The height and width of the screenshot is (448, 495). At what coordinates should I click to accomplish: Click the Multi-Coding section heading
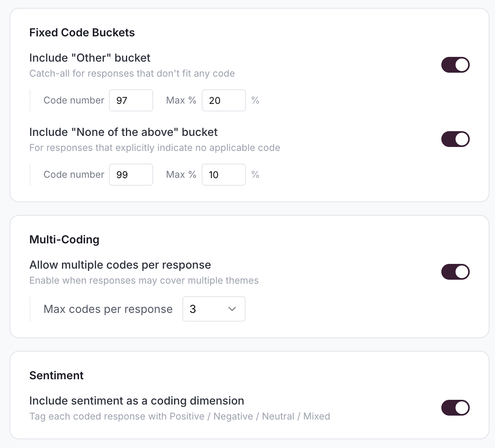coord(64,239)
